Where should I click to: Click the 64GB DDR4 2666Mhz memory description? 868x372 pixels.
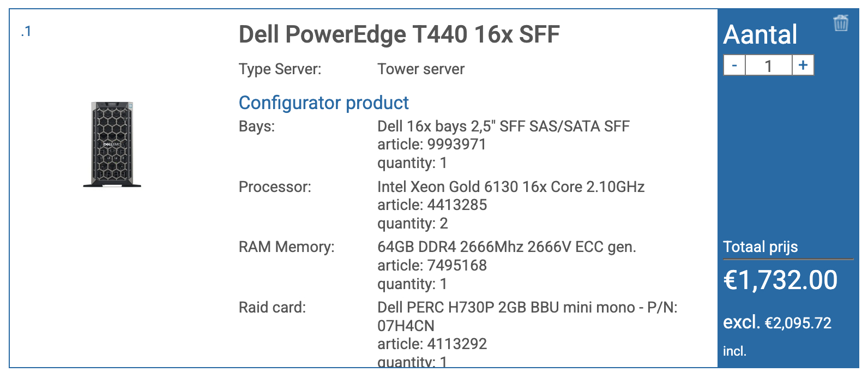pyautogui.click(x=507, y=247)
